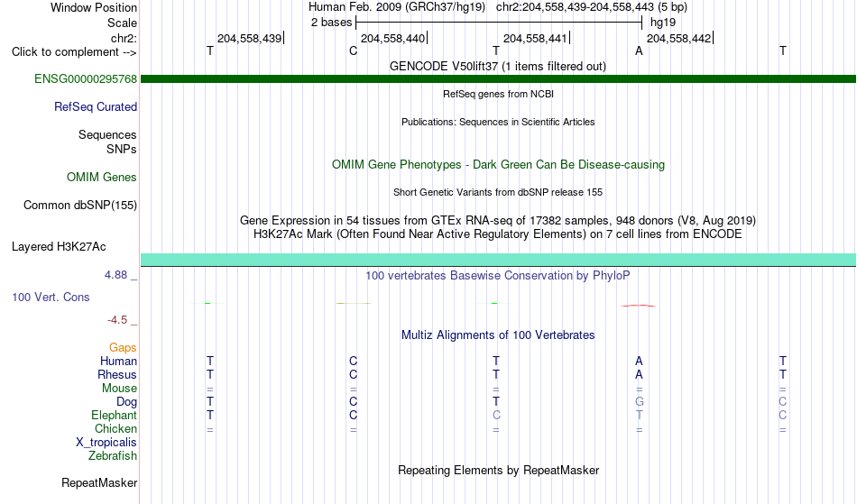Image resolution: width=857 pixels, height=504 pixels.
Task: Click the 204,558,439 position label
Action: point(250,39)
